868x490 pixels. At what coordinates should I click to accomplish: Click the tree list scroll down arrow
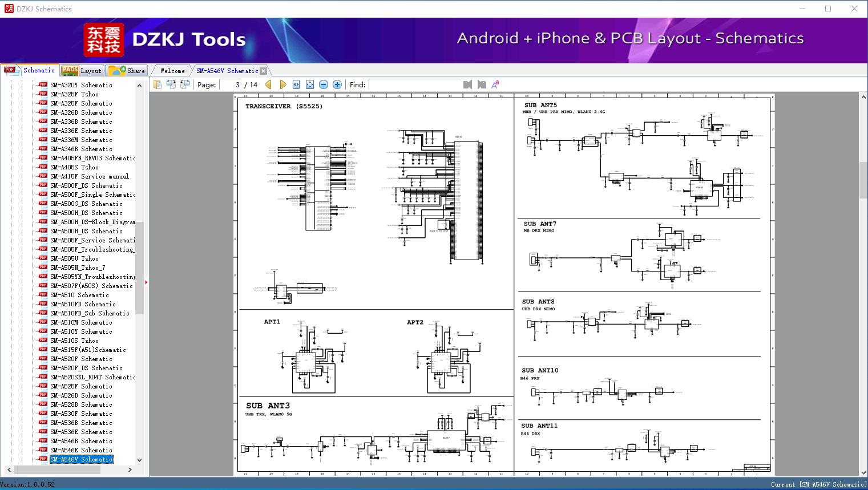pos(139,460)
